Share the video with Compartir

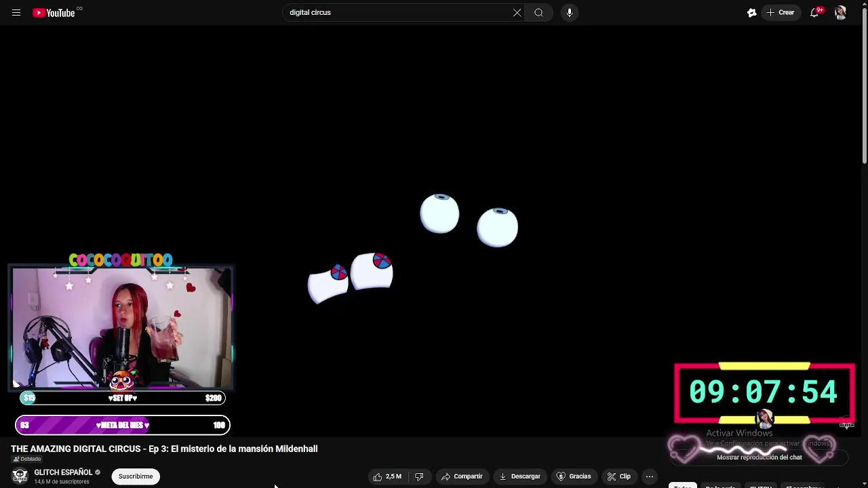coord(462,476)
